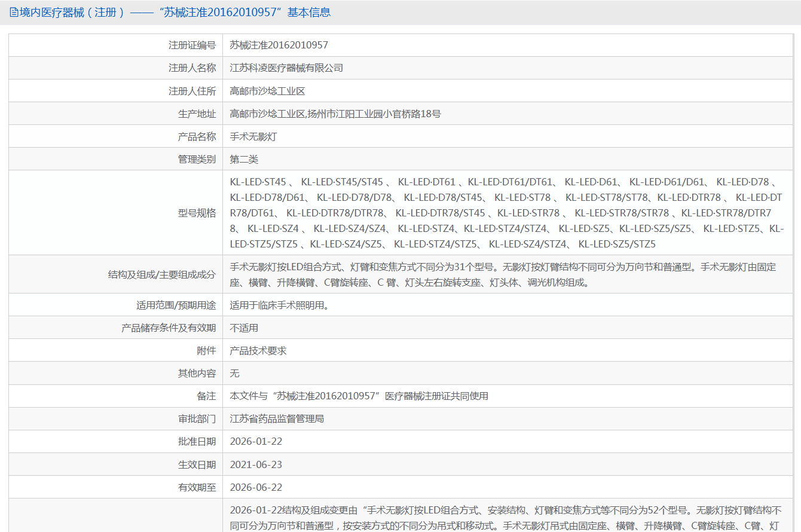The height and width of the screenshot is (532, 801).
Task: Click the model list starting KL-LED·ST45
Action: coord(507,213)
